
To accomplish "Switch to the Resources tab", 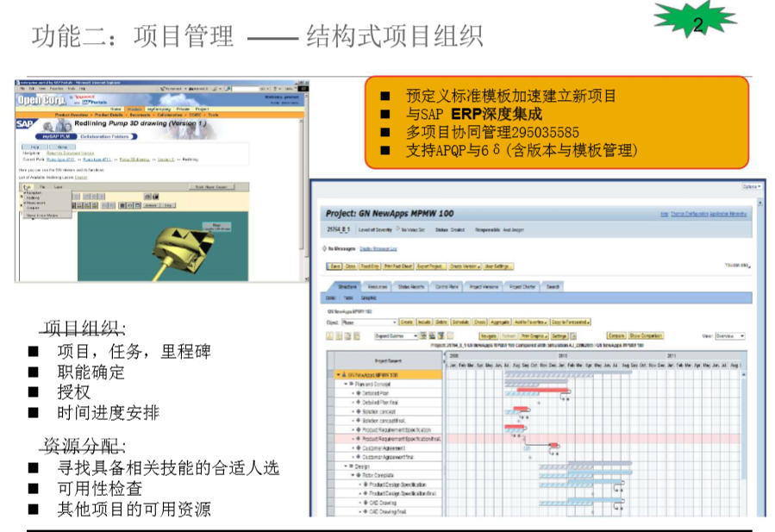I will click(x=377, y=287).
